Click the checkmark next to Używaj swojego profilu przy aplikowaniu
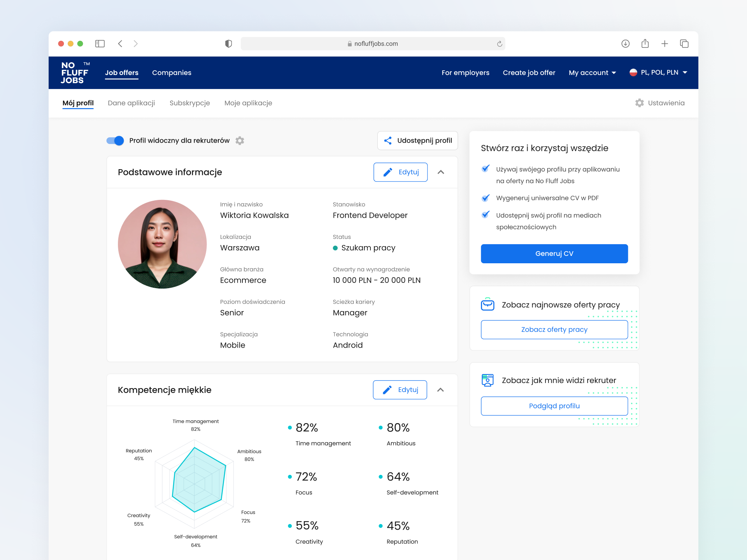Viewport: 747px width, 560px height. (486, 169)
